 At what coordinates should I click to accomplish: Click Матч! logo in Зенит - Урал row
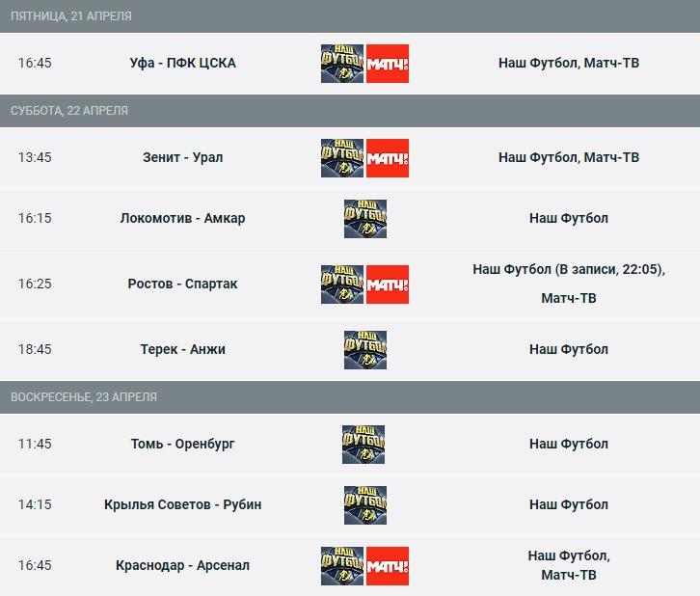[388, 157]
